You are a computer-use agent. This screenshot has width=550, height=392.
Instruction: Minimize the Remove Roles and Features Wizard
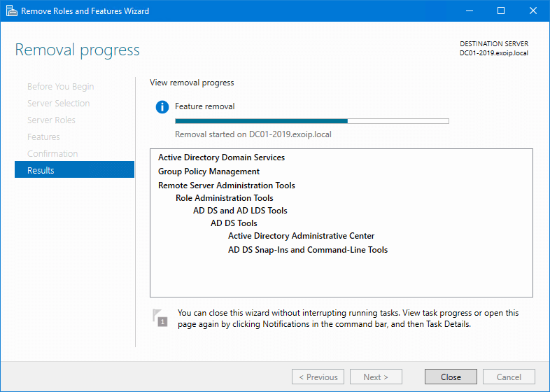tap(470, 10)
